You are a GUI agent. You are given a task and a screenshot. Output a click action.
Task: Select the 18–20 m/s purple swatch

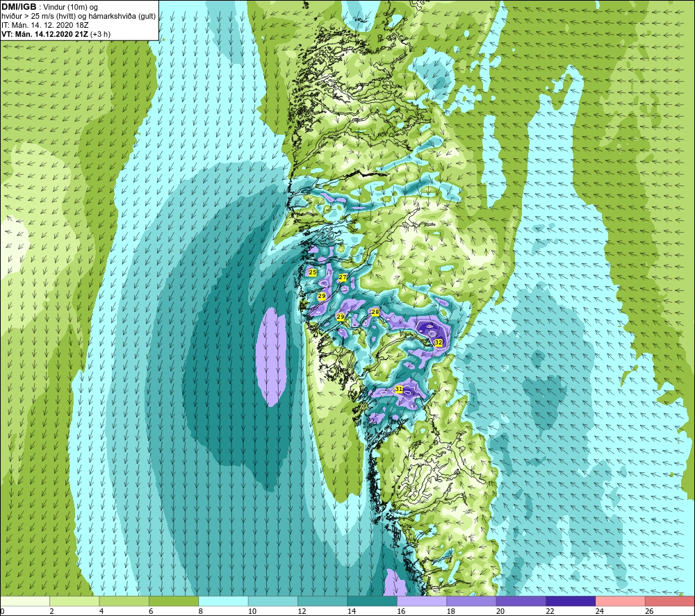pyautogui.click(x=472, y=601)
